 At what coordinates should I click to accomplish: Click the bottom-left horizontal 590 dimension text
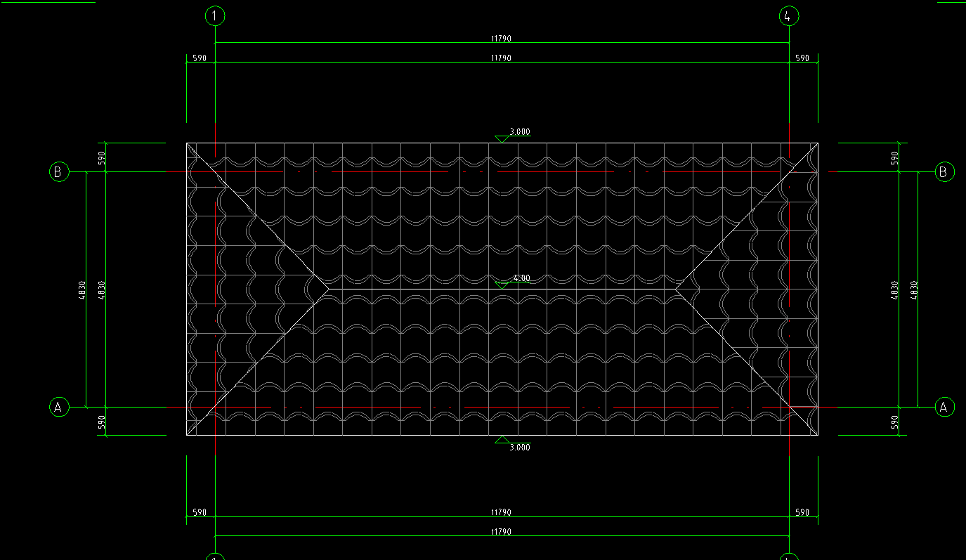point(200,512)
